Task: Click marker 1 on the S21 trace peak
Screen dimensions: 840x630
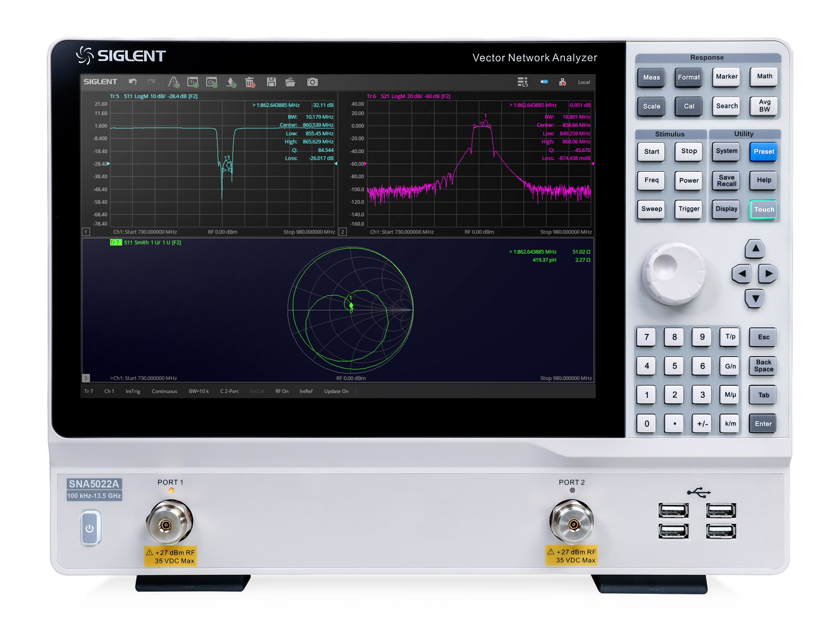Action: (x=485, y=123)
